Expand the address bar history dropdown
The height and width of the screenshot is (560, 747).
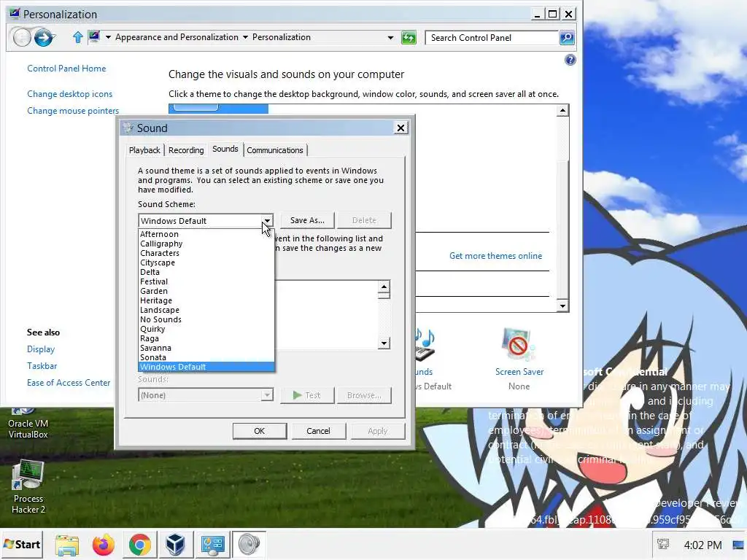tap(391, 38)
